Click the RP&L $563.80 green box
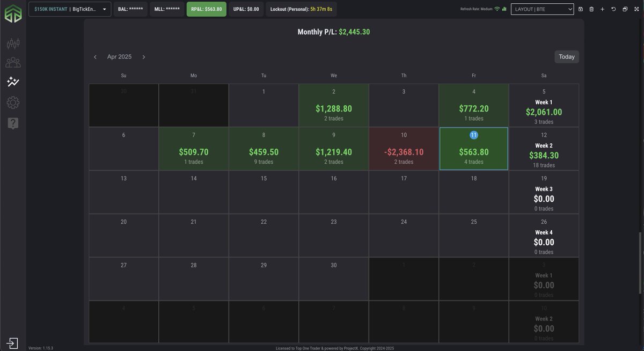The width and height of the screenshot is (644, 351). click(x=207, y=9)
